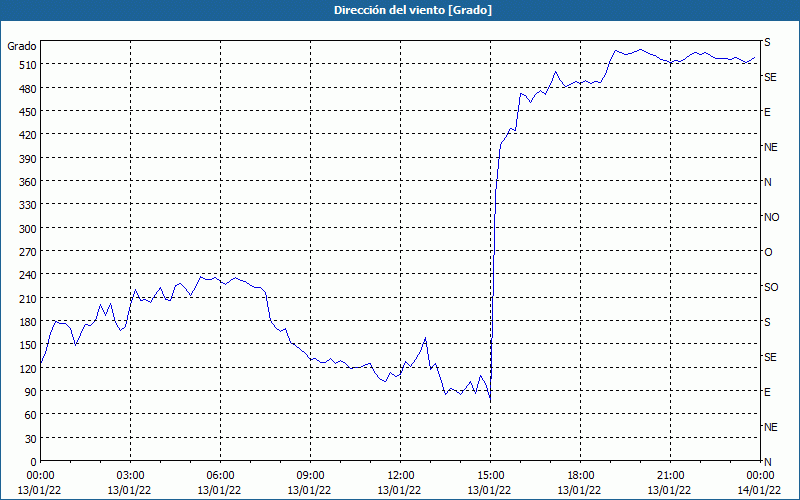Click the 'S' compass label near 180 degrees
Image resolution: width=800 pixels, height=500 pixels.
click(767, 322)
